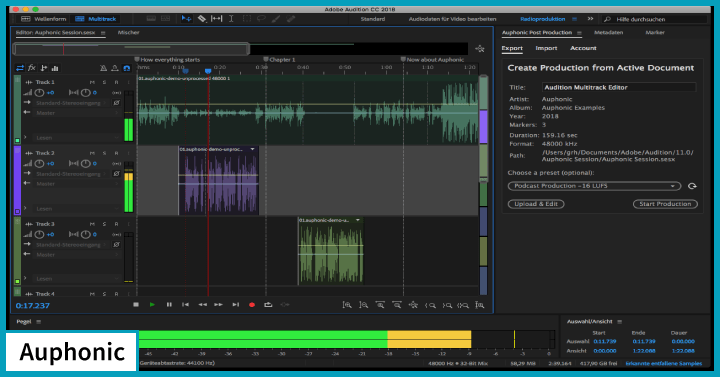The height and width of the screenshot is (377, 720).
Task: Open the Mischer tab
Action: pos(128,33)
